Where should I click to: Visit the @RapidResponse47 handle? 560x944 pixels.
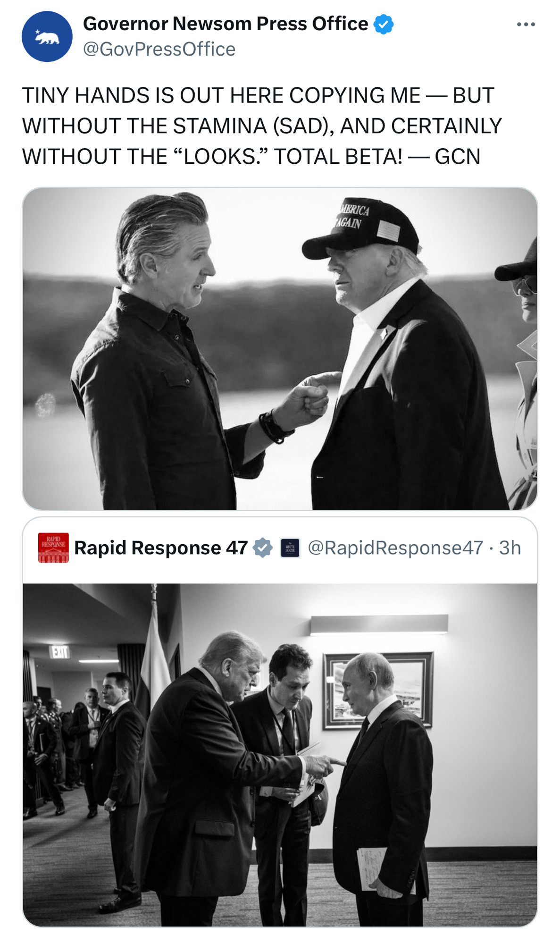[x=395, y=548]
